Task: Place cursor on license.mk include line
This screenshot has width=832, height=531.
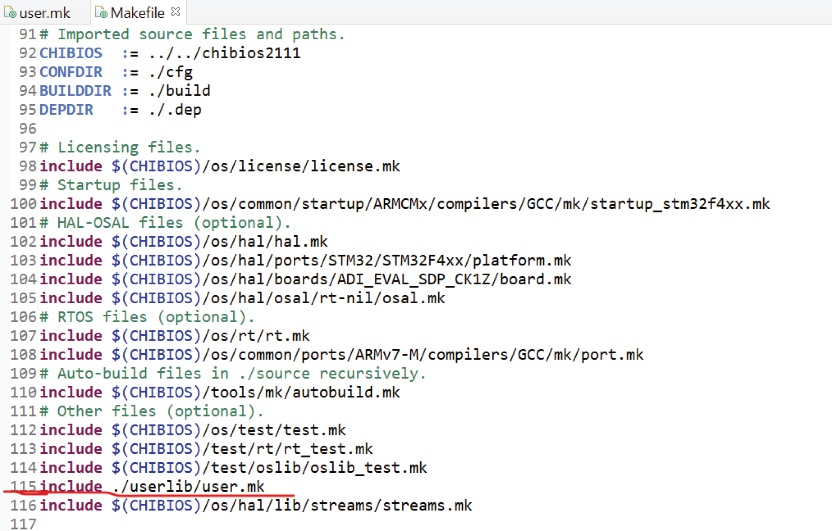Action: 250,166
